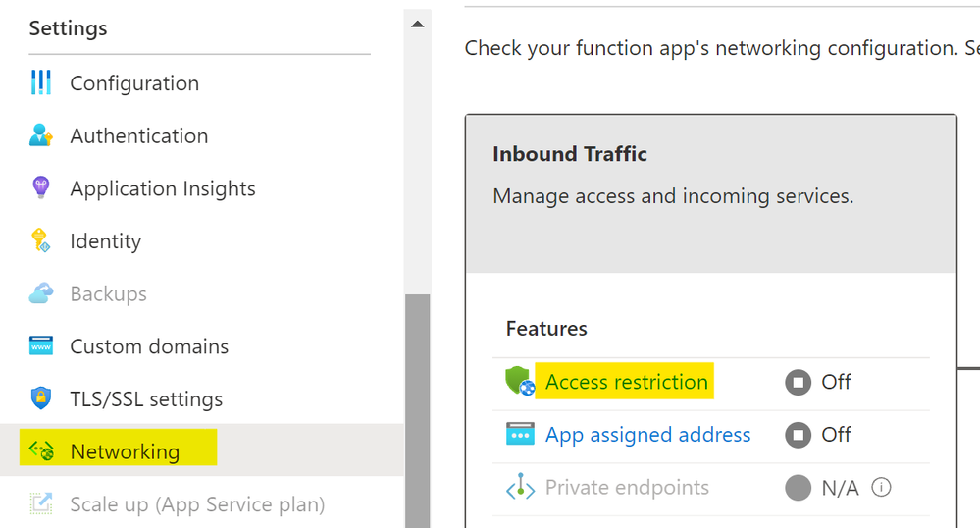Viewport: 980px width, 528px height.
Task: Click the Authentication person icon
Action: click(40, 135)
